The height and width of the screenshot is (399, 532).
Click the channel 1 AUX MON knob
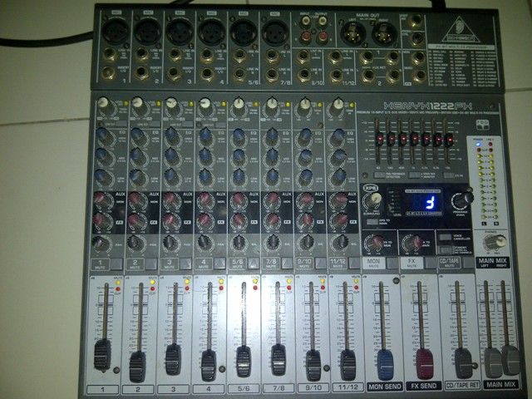click(x=102, y=201)
